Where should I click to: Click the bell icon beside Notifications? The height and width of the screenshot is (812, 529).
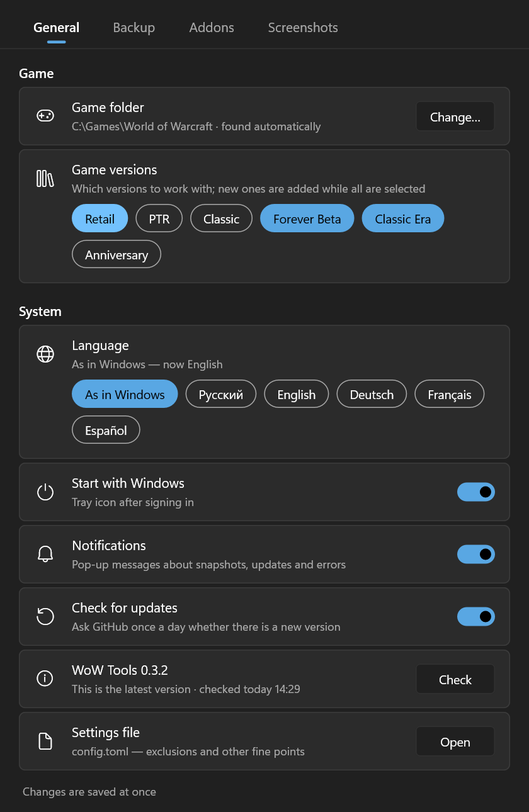click(45, 555)
